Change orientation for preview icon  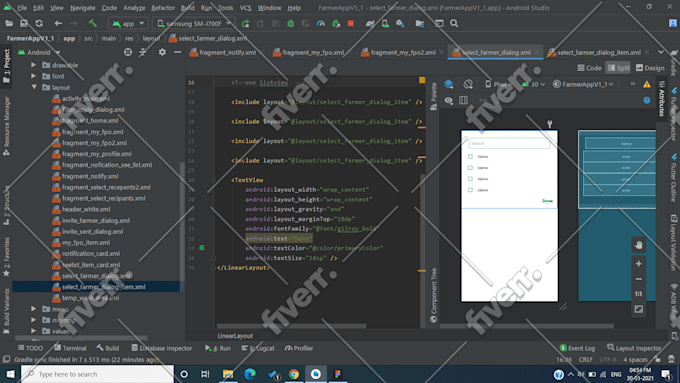click(x=468, y=84)
